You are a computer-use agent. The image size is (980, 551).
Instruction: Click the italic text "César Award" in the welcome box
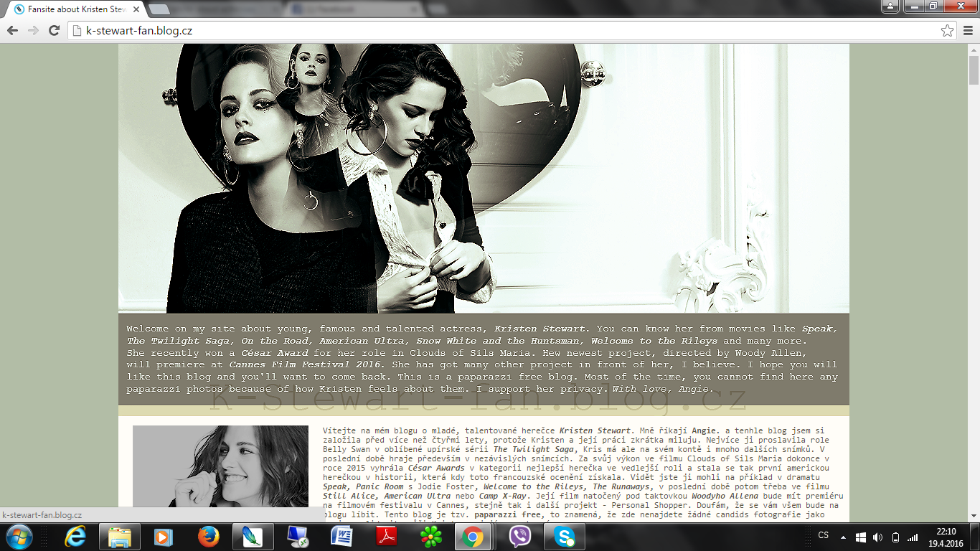[275, 353]
